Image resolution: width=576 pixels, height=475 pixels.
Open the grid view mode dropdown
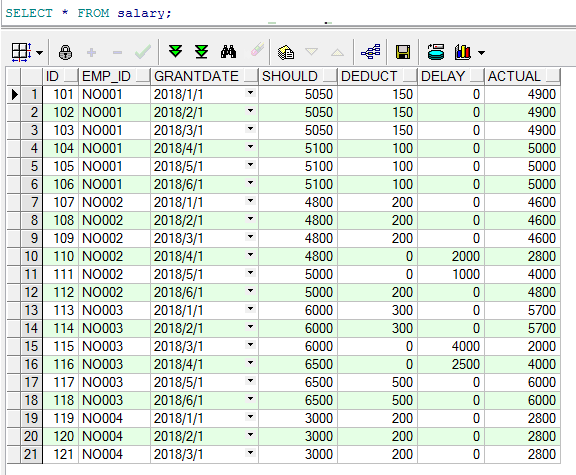39,53
